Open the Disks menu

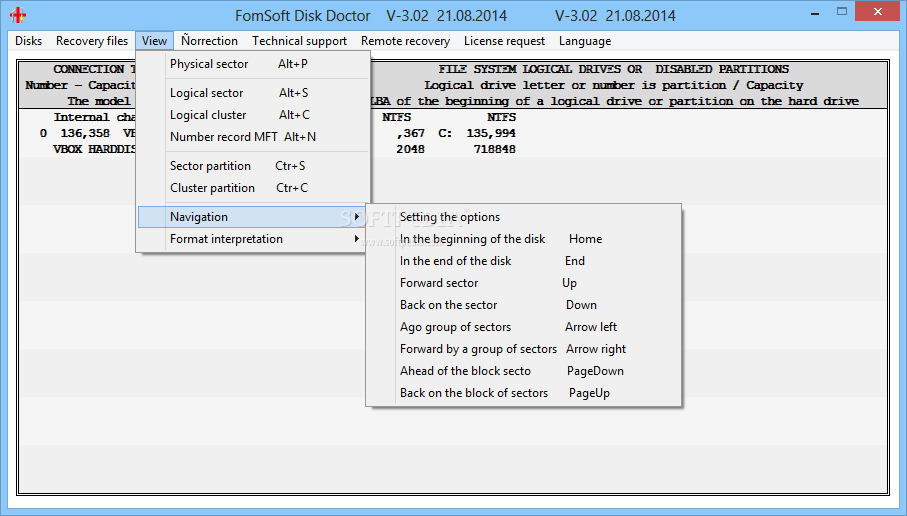pyautogui.click(x=28, y=41)
